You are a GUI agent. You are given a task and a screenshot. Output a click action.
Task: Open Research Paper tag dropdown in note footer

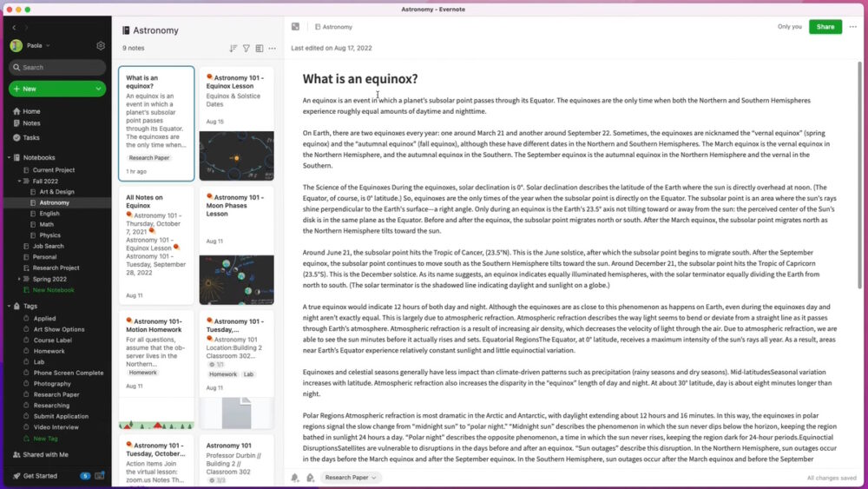pyautogui.click(x=350, y=478)
